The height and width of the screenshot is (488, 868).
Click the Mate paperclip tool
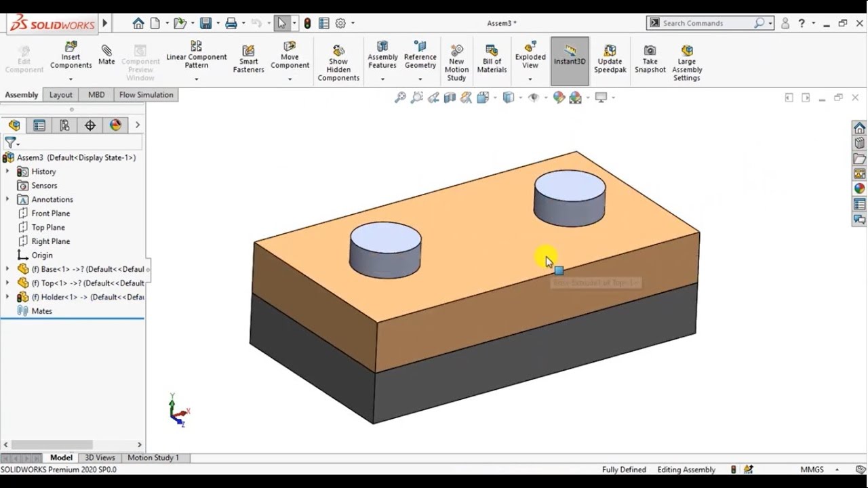click(x=106, y=54)
